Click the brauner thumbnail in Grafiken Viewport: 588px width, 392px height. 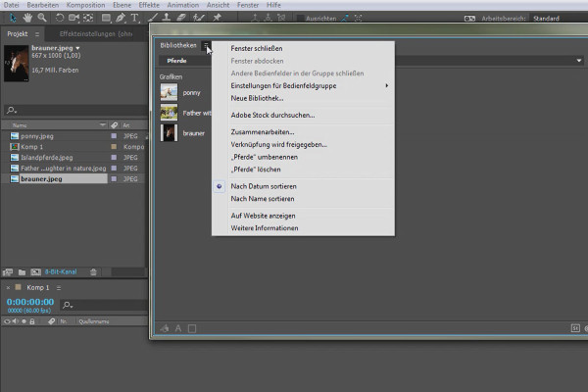click(169, 133)
